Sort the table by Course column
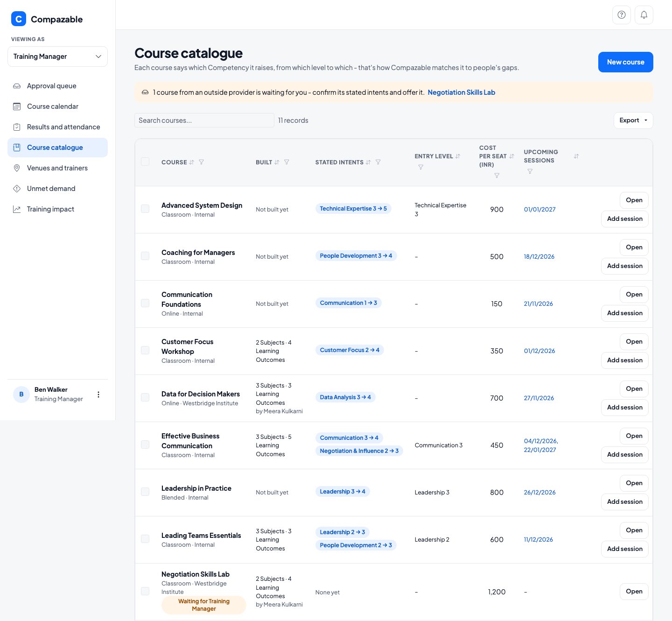This screenshot has width=672, height=621. pos(191,162)
